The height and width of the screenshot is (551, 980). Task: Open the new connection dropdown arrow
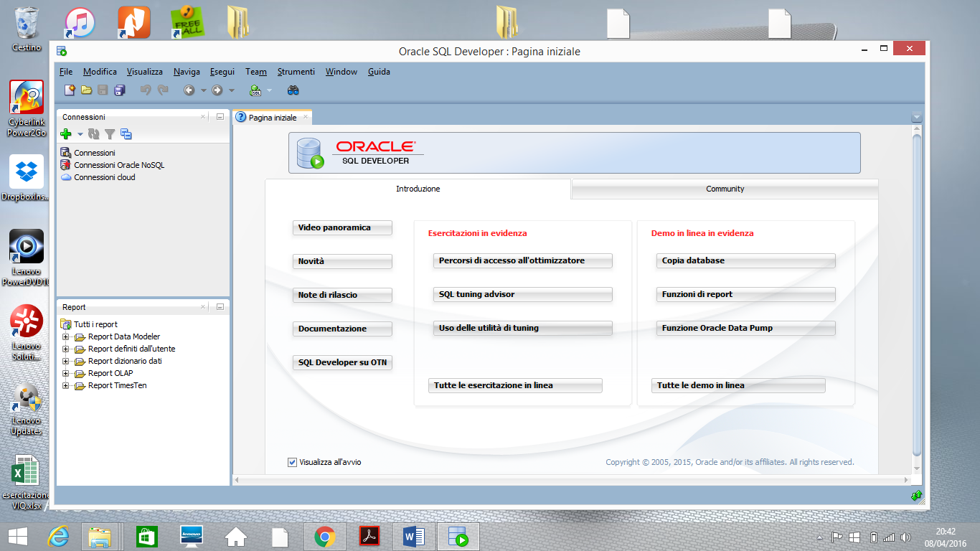(80, 134)
